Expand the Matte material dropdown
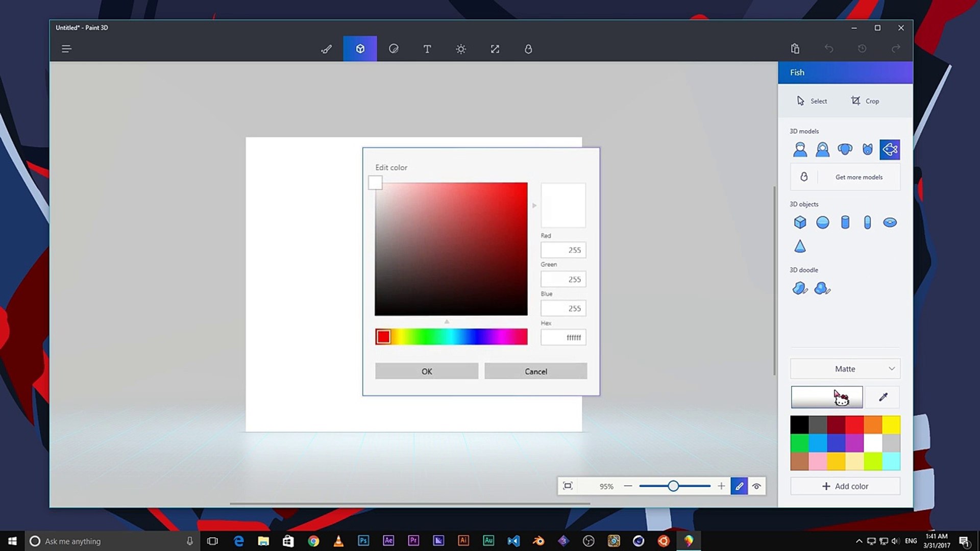The image size is (980, 551). (845, 369)
